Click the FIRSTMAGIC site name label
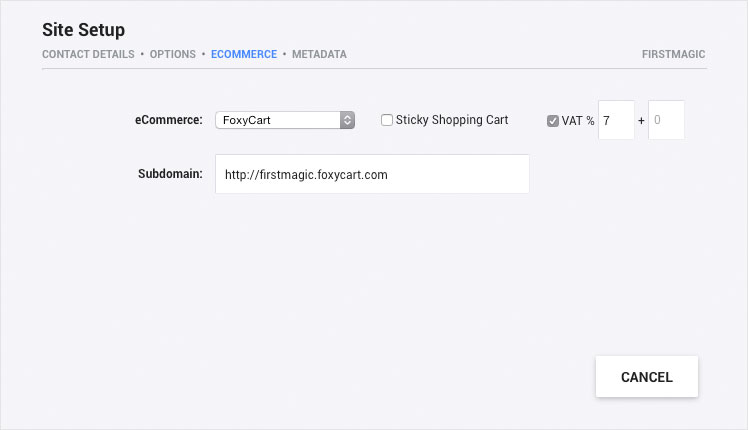This screenshot has width=748, height=430. (x=673, y=54)
